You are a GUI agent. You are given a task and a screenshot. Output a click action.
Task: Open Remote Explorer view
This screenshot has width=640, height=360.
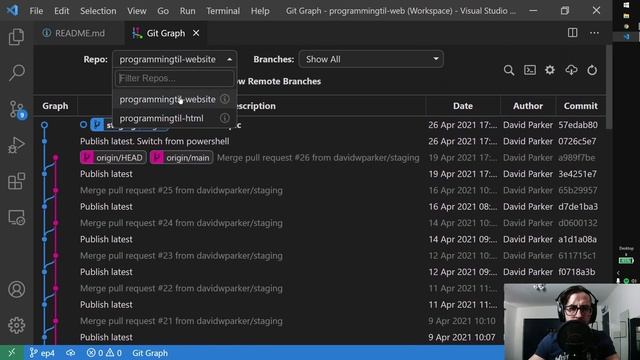16,217
